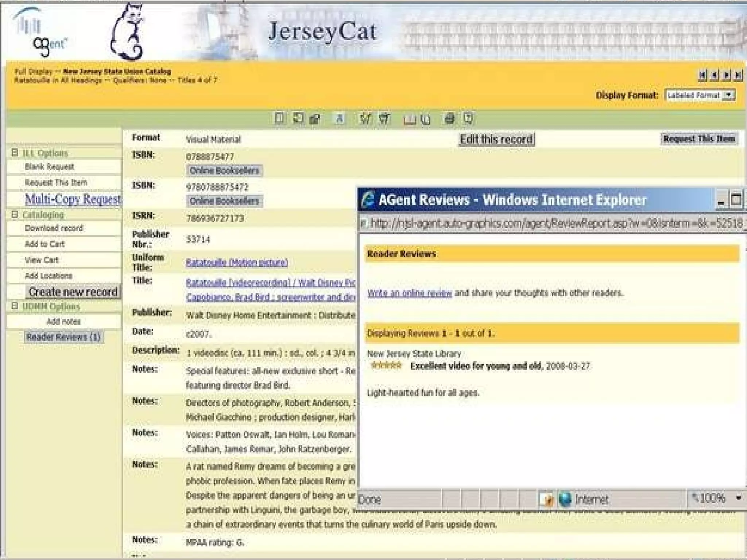The image size is (747, 560).
Task: Select Blank Request in the sidebar
Action: [50, 167]
